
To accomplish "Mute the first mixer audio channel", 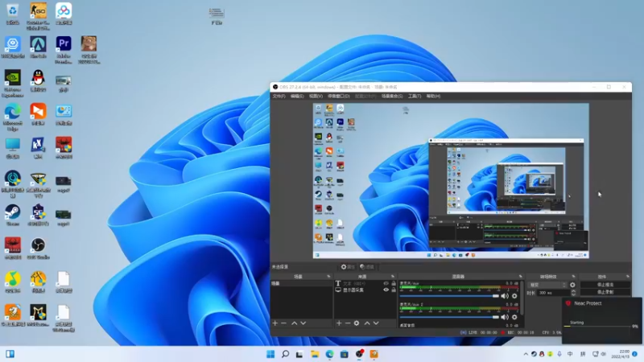I will click(x=505, y=296).
